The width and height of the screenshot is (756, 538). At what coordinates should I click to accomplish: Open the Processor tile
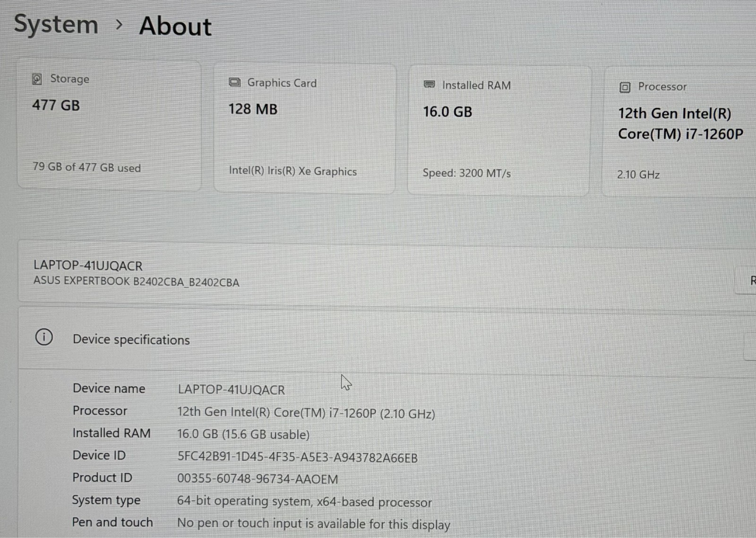679,132
